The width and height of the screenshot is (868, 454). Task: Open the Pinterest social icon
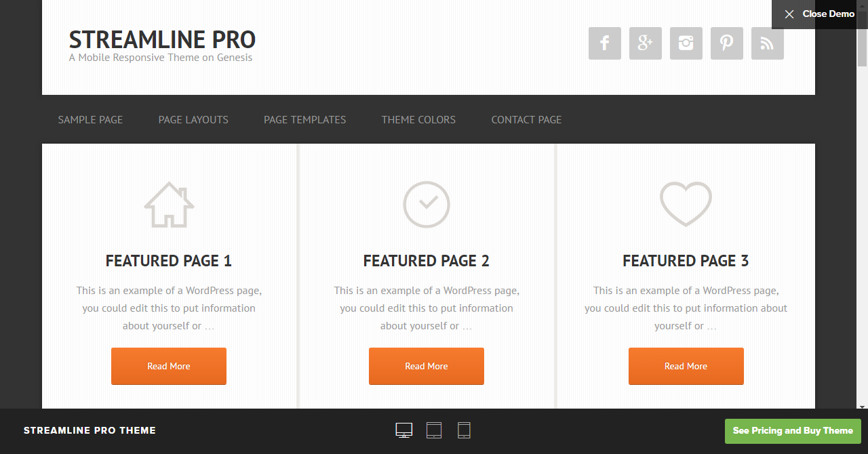(x=727, y=43)
